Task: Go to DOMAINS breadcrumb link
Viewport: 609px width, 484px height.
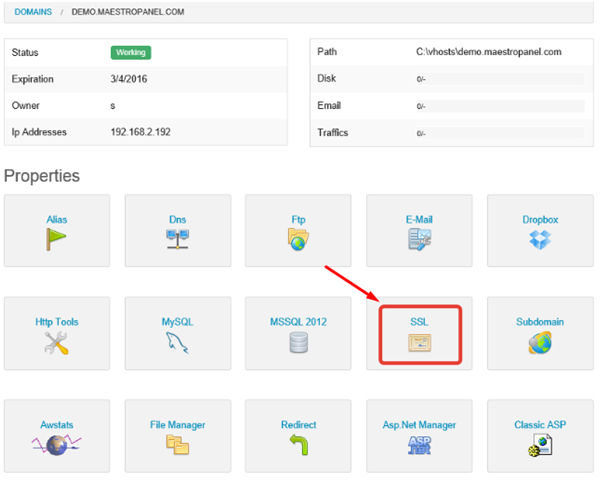Action: [33, 12]
